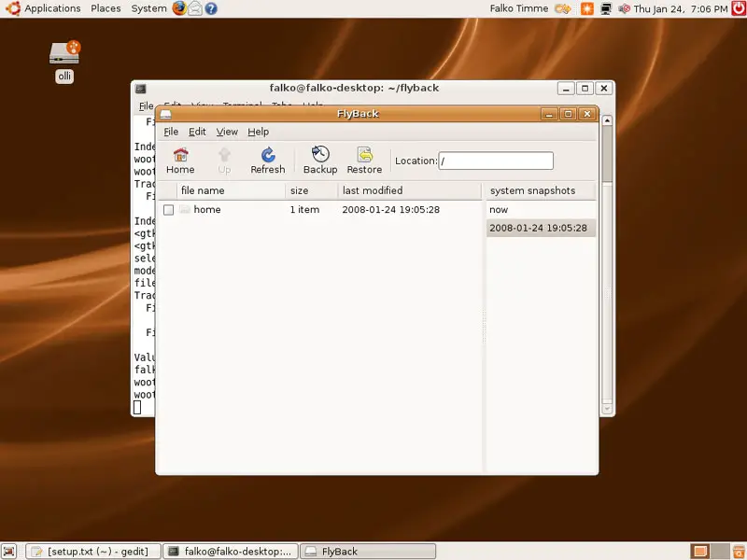
Task: Click inside the Location text field
Action: pyautogui.click(x=495, y=161)
